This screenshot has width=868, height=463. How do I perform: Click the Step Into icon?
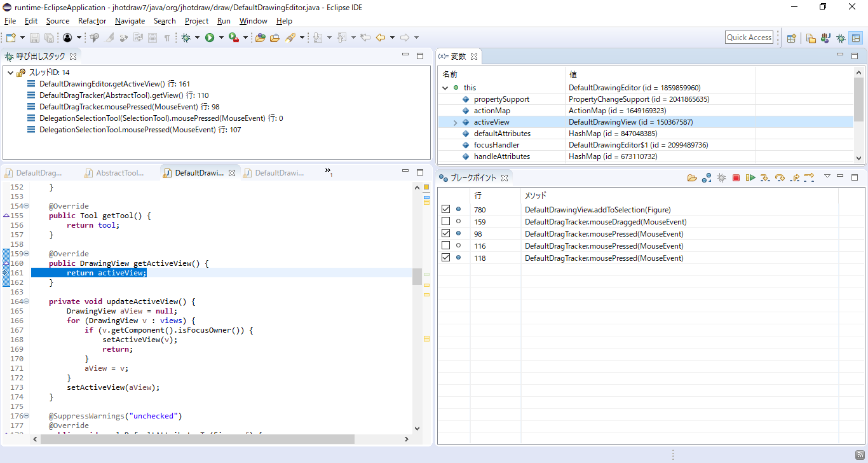pos(765,178)
